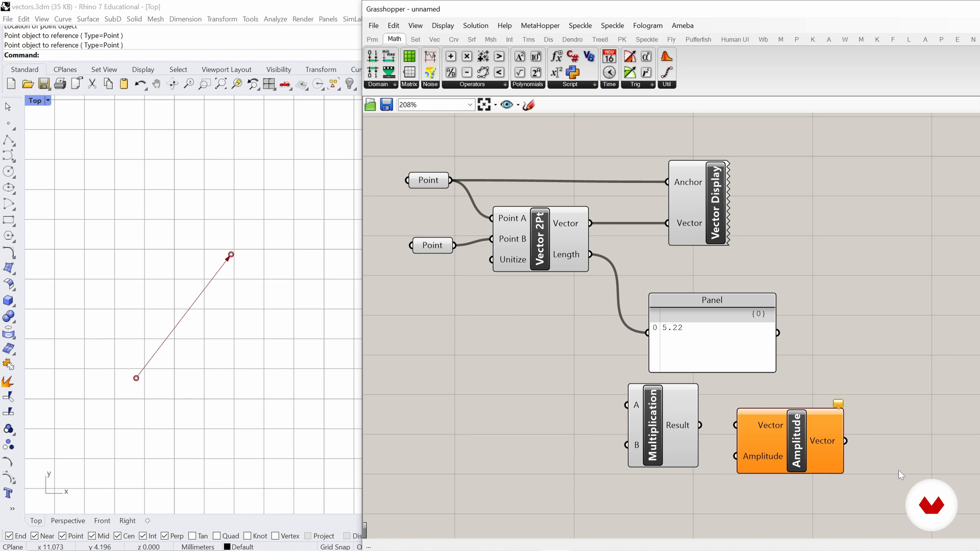The width and height of the screenshot is (980, 551).
Task: Select the Box solid tool in Rhino sidebar
Action: pyautogui.click(x=8, y=300)
